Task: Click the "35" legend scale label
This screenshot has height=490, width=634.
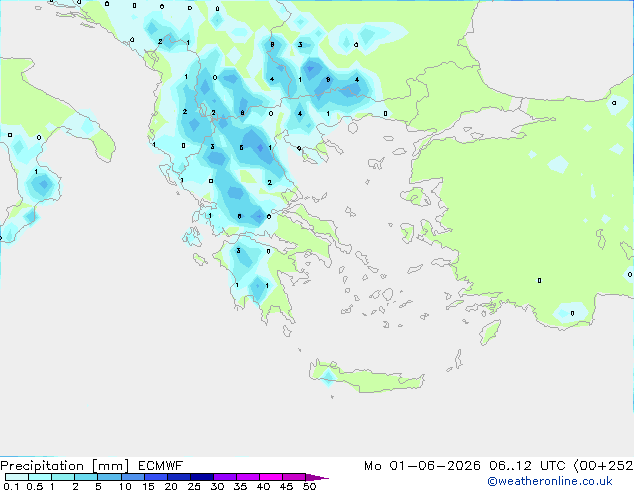Action: click(240, 486)
